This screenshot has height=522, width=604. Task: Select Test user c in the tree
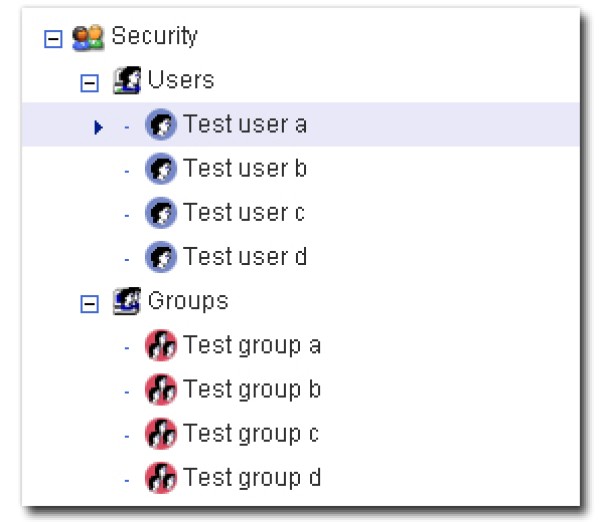click(x=244, y=213)
